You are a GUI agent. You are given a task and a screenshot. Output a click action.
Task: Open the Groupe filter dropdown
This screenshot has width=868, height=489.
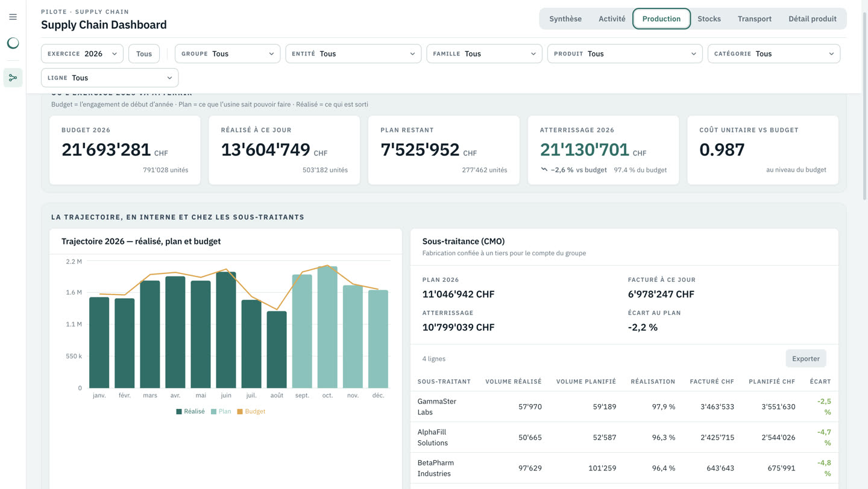[x=227, y=54]
